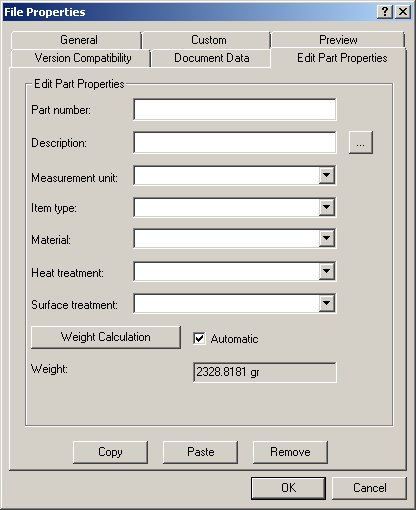The width and height of the screenshot is (416, 510).
Task: Open the Document Data tab
Action: [x=211, y=58]
